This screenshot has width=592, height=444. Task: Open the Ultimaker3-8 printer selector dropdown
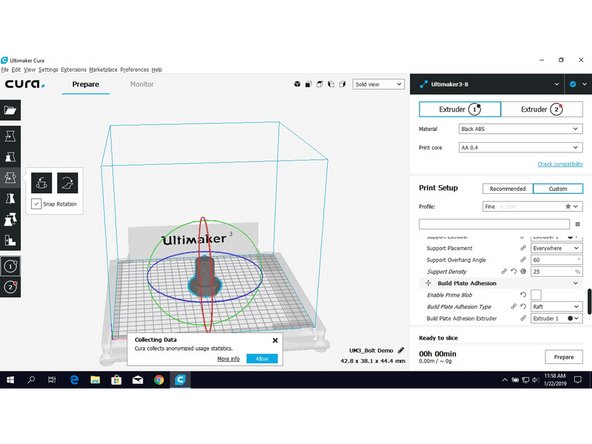pyautogui.click(x=487, y=84)
